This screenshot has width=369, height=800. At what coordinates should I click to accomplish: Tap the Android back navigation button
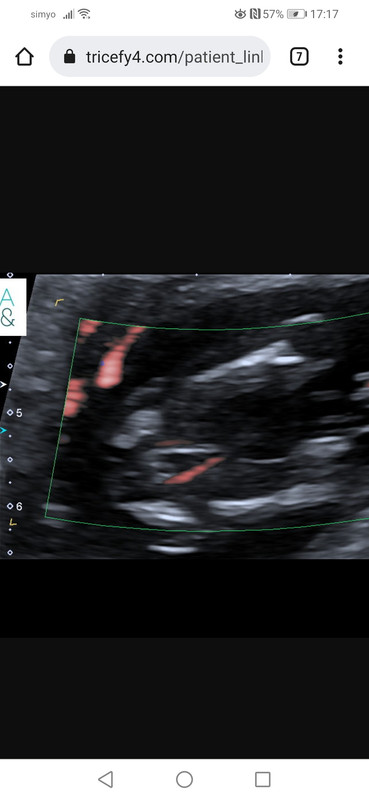pyautogui.click(x=106, y=779)
